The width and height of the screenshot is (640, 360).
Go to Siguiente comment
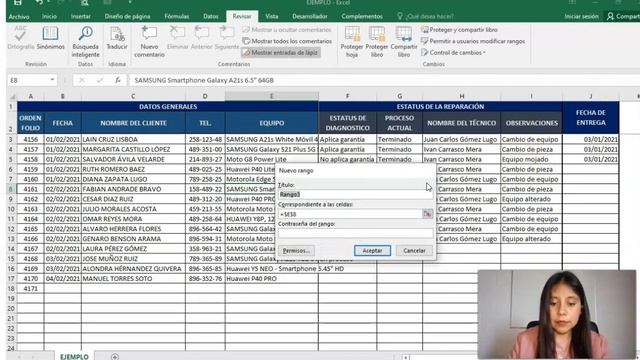227,38
